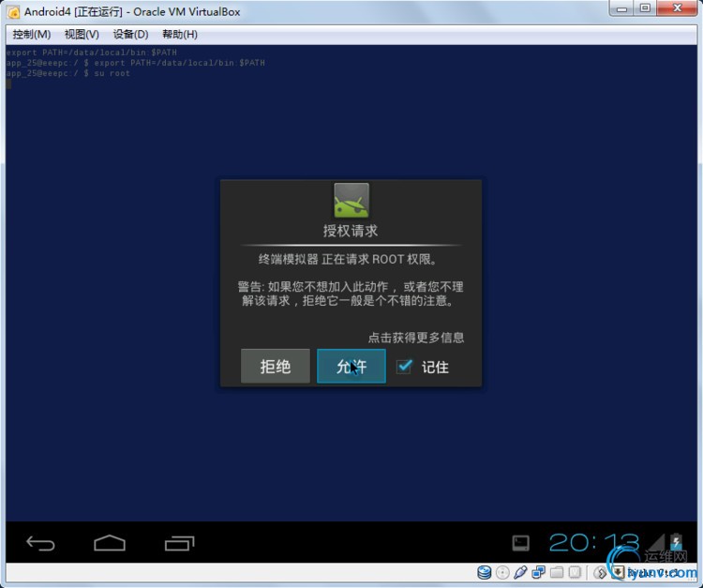
Task: Click the 警告 warning paragraph text
Action: (351, 294)
